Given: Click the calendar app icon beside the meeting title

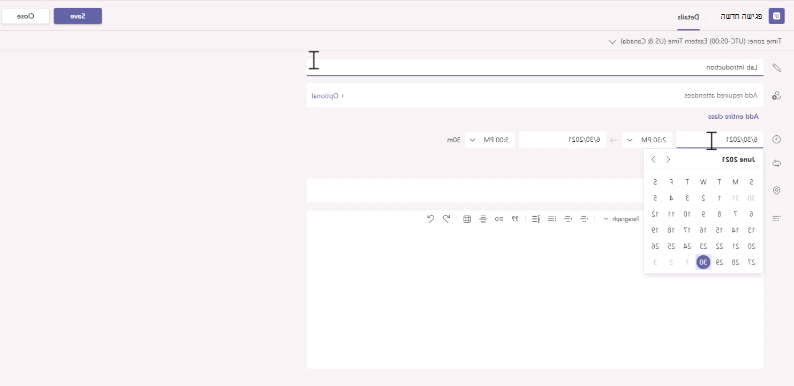Looking at the screenshot, I should tap(776, 16).
